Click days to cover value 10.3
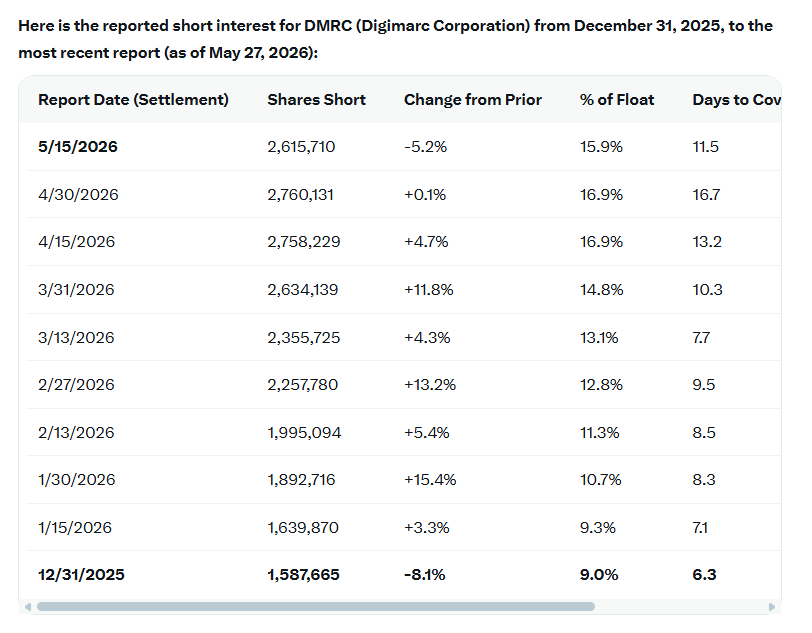 point(708,289)
